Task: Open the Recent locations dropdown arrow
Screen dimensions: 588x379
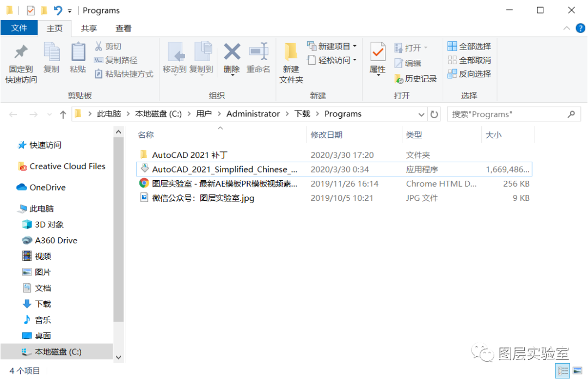Action: (49, 114)
